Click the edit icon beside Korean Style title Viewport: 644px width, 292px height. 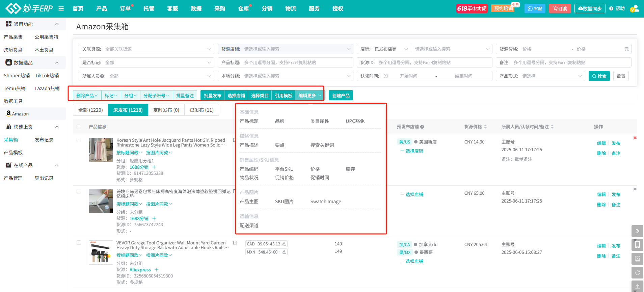click(x=234, y=140)
